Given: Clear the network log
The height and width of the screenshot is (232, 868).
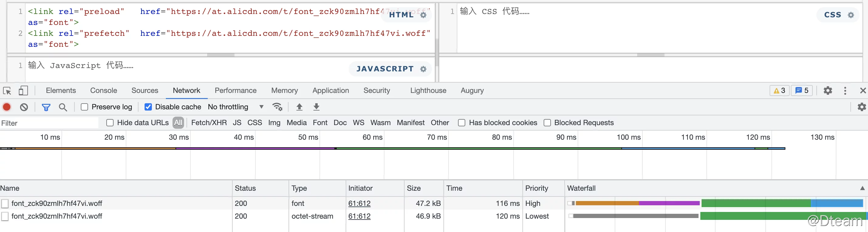Looking at the screenshot, I should point(24,107).
